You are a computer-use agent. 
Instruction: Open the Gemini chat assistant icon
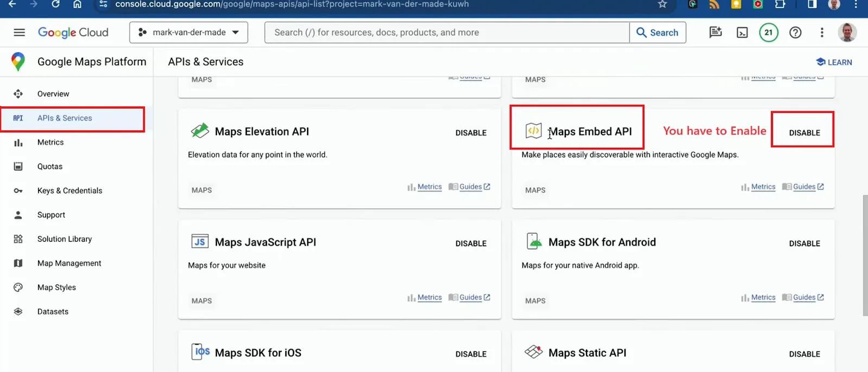(x=716, y=33)
